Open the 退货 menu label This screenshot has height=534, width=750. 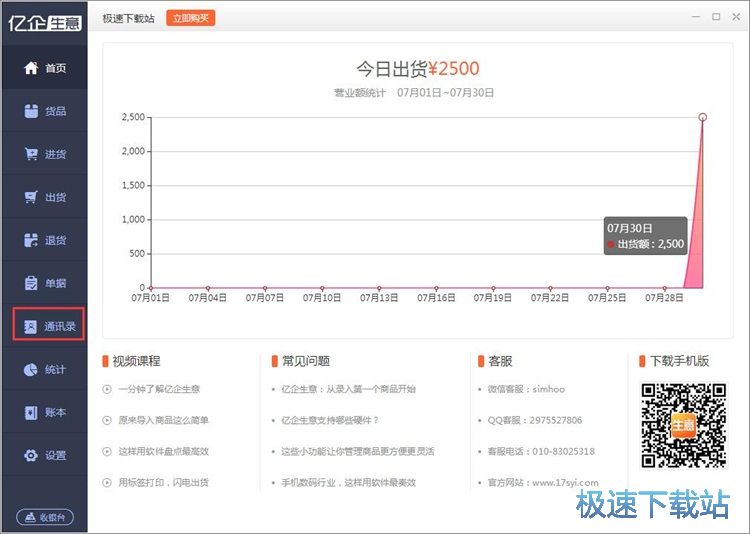click(x=55, y=241)
